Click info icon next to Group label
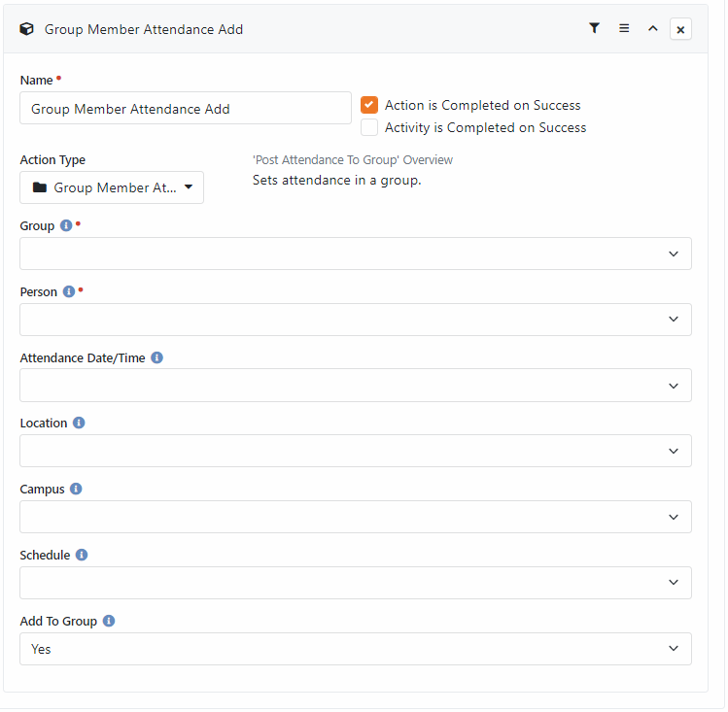 coord(66,225)
